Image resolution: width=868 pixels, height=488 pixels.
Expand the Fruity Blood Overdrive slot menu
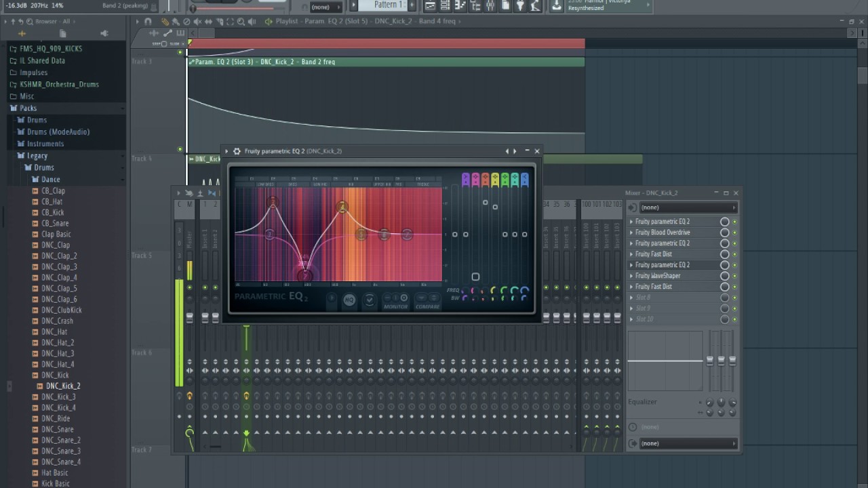click(631, 232)
